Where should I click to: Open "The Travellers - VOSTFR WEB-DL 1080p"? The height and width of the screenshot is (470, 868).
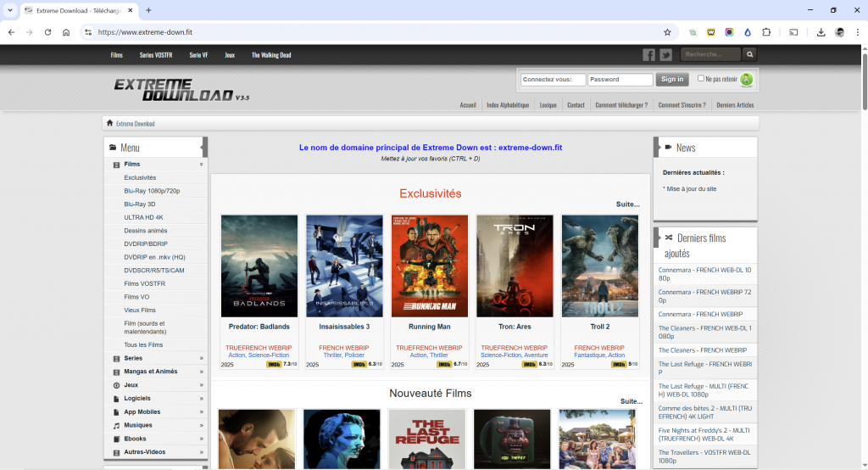point(704,456)
